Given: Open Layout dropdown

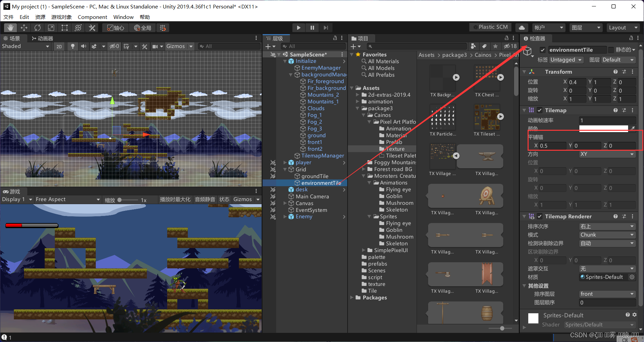Looking at the screenshot, I should point(623,28).
